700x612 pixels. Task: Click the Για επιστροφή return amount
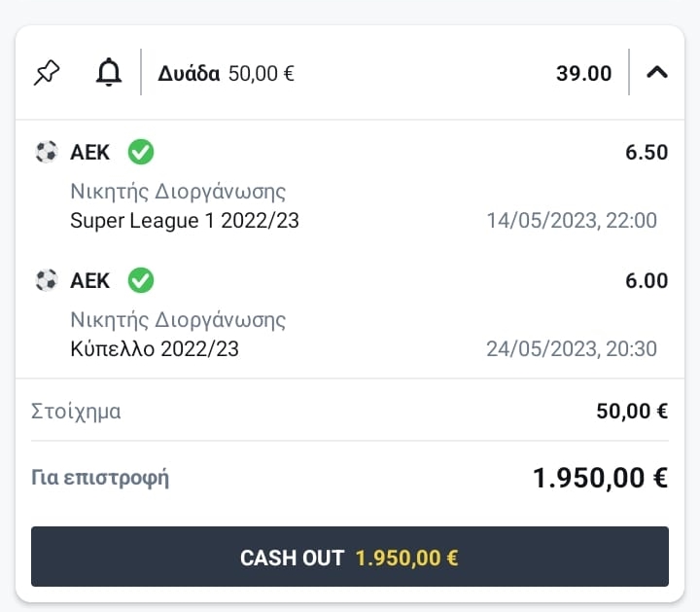point(600,478)
